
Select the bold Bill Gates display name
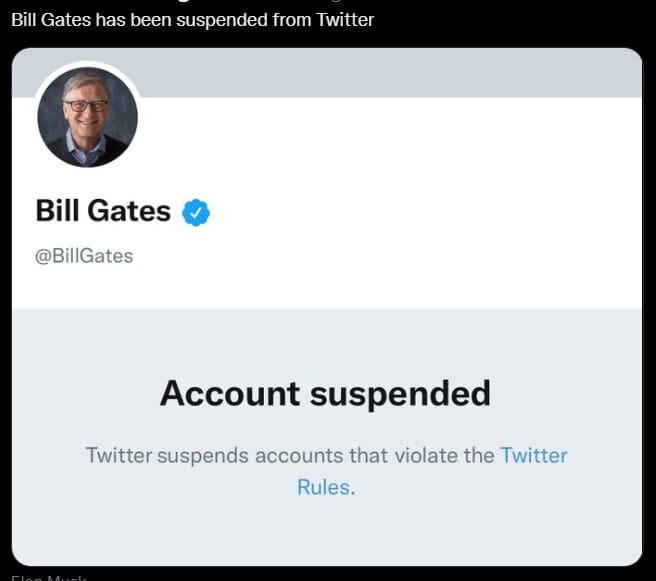click(x=103, y=210)
